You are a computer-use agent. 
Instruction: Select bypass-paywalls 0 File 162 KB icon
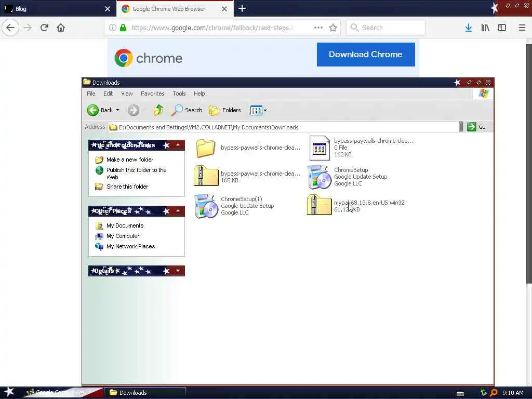coord(320,148)
